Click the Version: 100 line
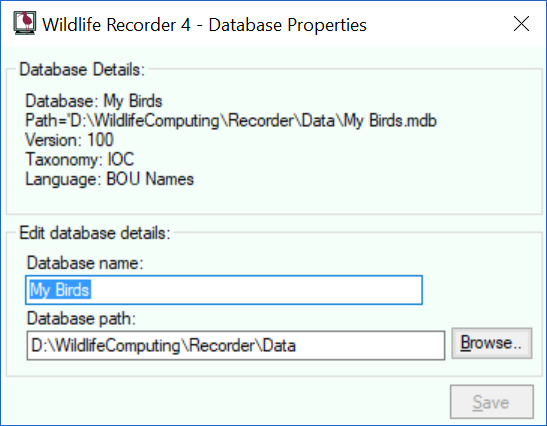 point(69,140)
